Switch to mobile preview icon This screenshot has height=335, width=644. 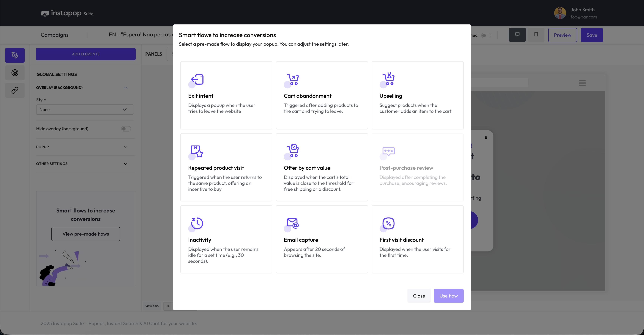536,35
